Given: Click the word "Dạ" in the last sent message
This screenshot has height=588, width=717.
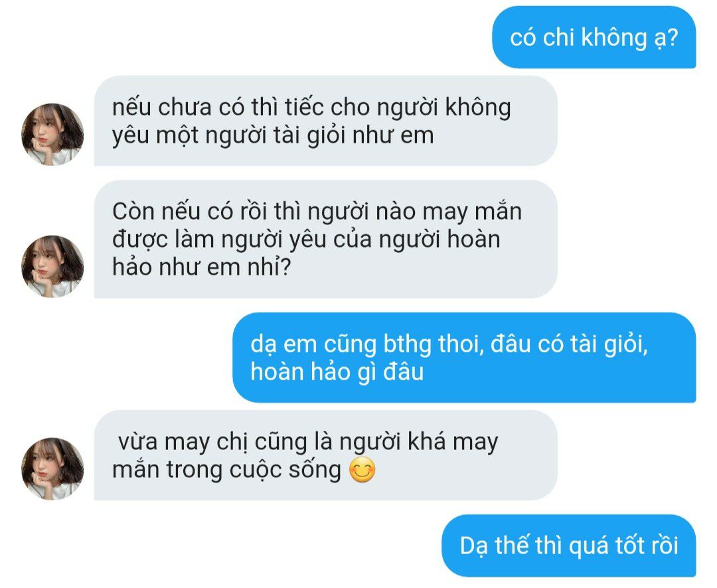Looking at the screenshot, I should click(474, 546).
